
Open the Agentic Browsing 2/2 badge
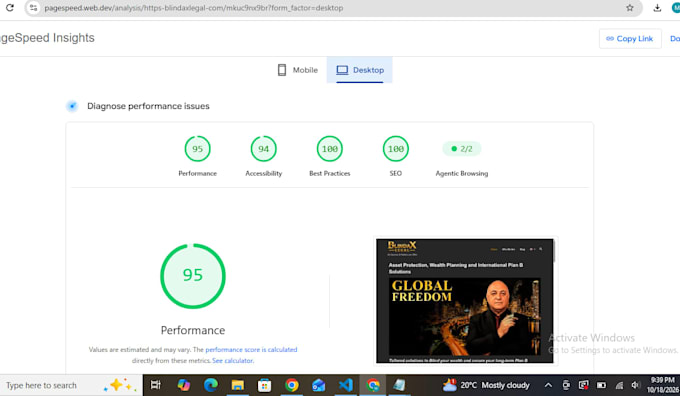[x=461, y=149]
